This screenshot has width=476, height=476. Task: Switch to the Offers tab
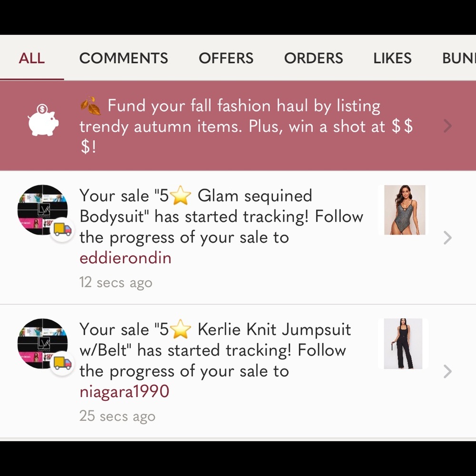pyautogui.click(x=226, y=58)
